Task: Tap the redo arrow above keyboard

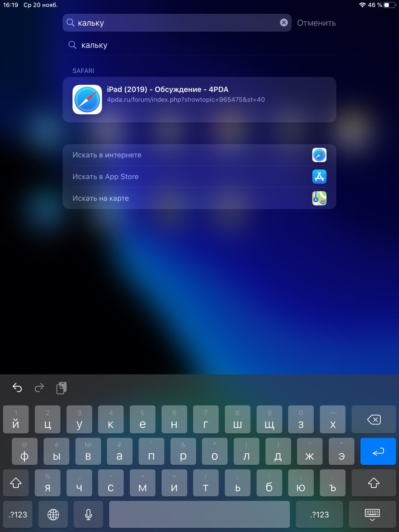Action: [x=39, y=388]
